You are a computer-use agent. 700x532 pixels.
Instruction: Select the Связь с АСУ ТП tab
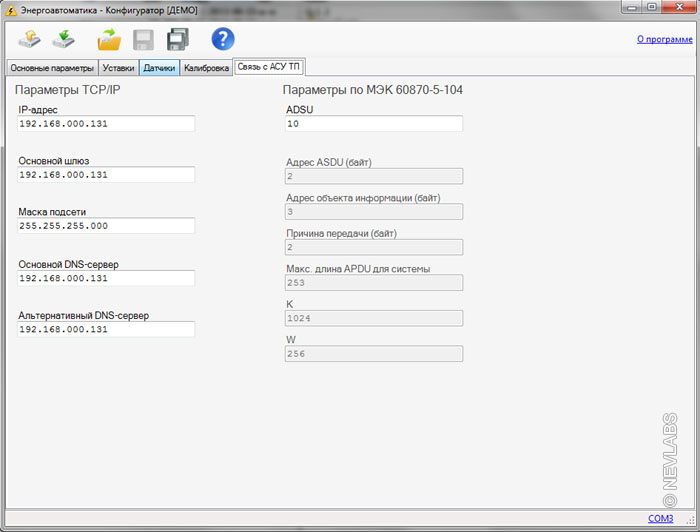(x=270, y=68)
